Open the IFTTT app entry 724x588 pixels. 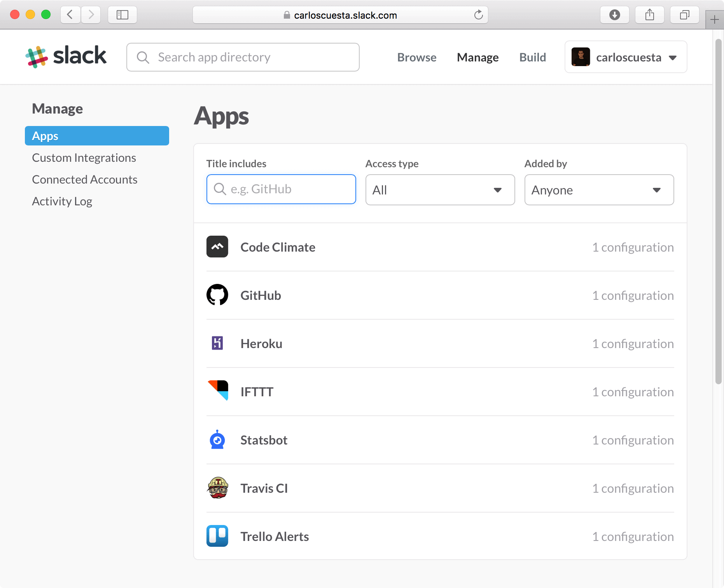(x=440, y=392)
